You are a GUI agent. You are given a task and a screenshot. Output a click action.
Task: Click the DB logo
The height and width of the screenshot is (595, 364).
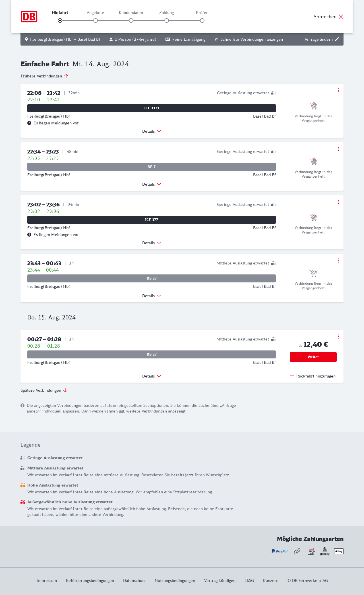click(x=29, y=17)
